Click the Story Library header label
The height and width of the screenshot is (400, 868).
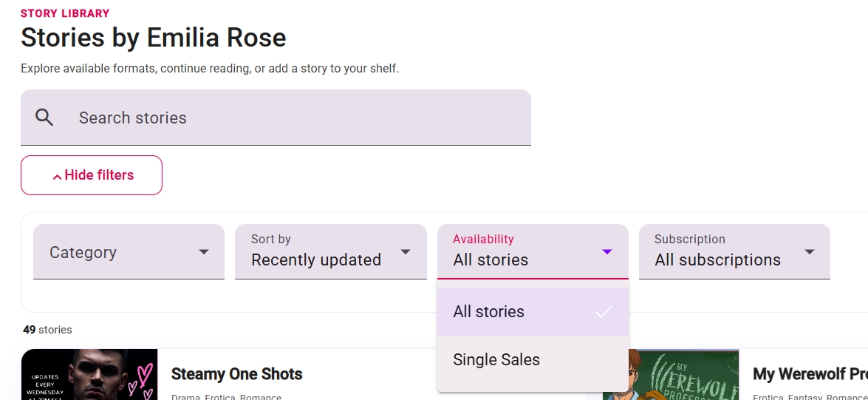(x=65, y=13)
